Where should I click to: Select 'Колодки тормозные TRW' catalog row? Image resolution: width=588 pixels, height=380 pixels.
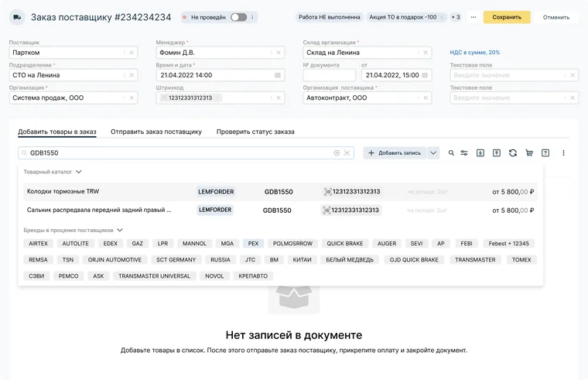coord(280,192)
